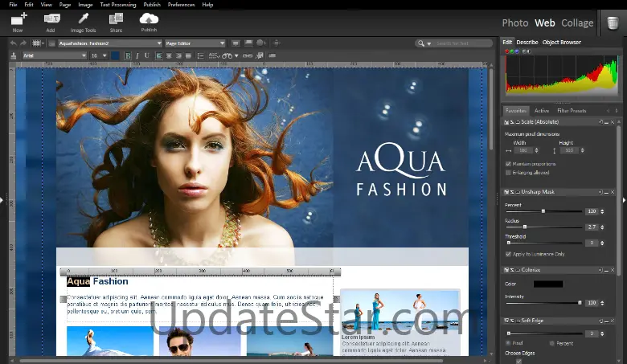Toggle Maintain proportions checkbox
Viewport: 627px width, 364px height.
(508, 164)
